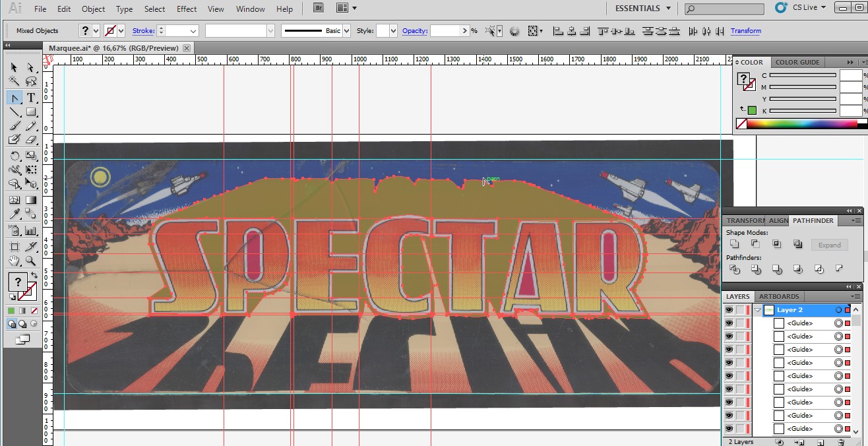Select the Perspective Grid tool
The image size is (868, 446).
click(31, 184)
